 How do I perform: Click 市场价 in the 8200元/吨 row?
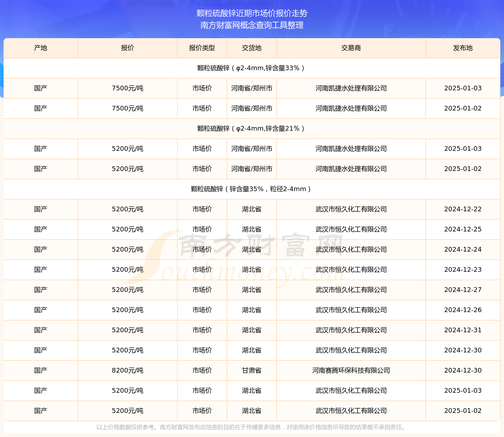202,370
